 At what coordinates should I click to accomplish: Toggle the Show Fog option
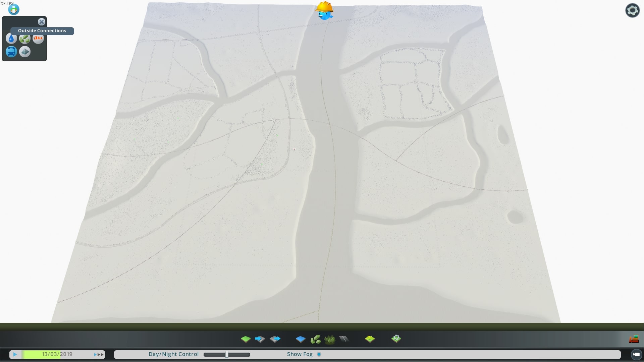point(319,354)
